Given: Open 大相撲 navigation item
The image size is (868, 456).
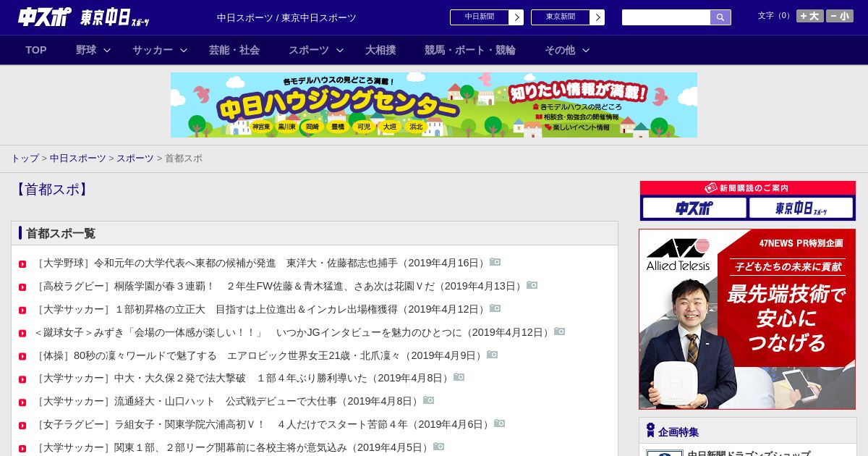Looking at the screenshot, I should coord(380,50).
